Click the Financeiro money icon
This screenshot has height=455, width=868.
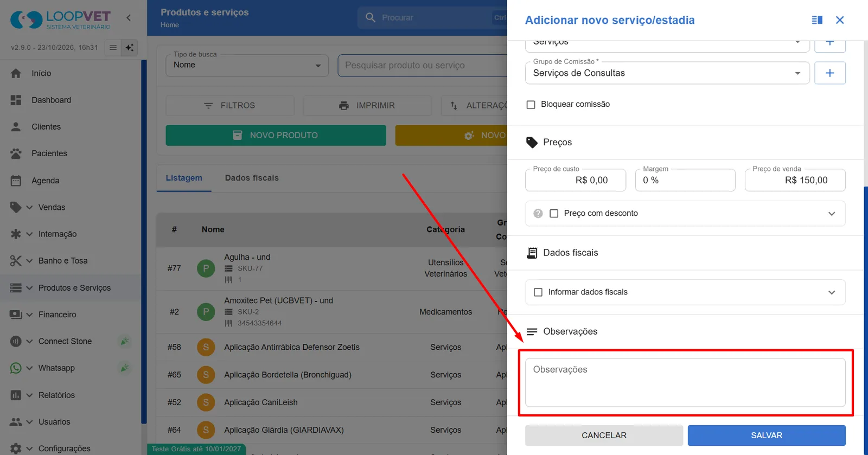point(16,315)
